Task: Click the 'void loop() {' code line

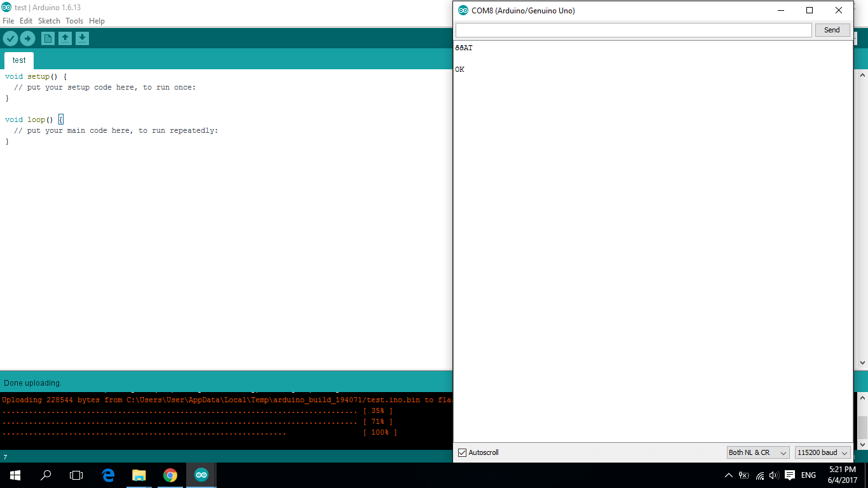Action: pyautogui.click(x=34, y=119)
